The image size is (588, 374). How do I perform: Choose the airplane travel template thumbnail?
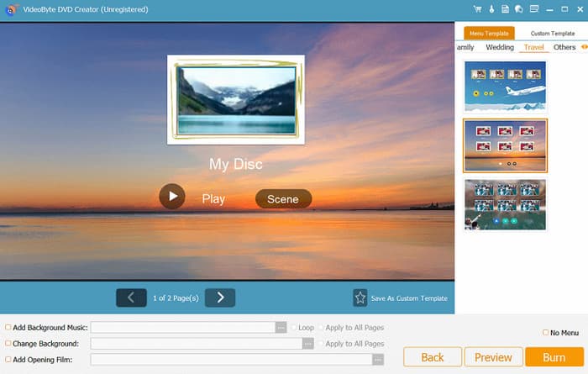coord(505,87)
